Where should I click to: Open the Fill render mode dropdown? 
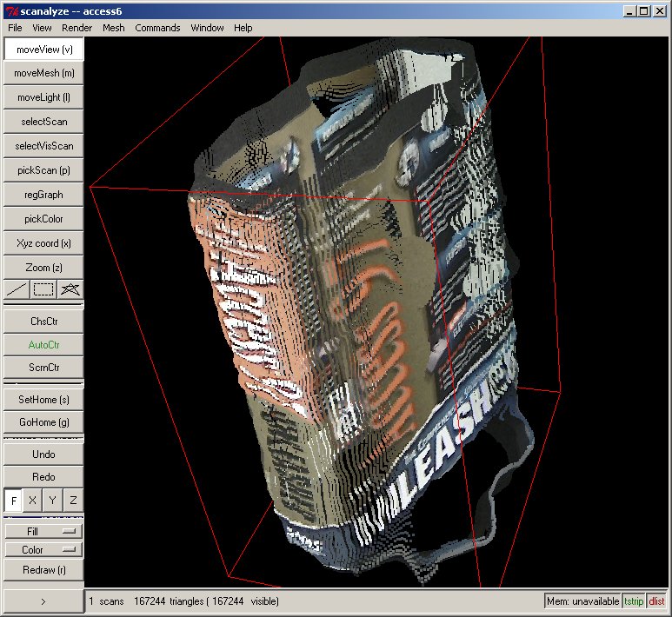pyautogui.click(x=43, y=531)
